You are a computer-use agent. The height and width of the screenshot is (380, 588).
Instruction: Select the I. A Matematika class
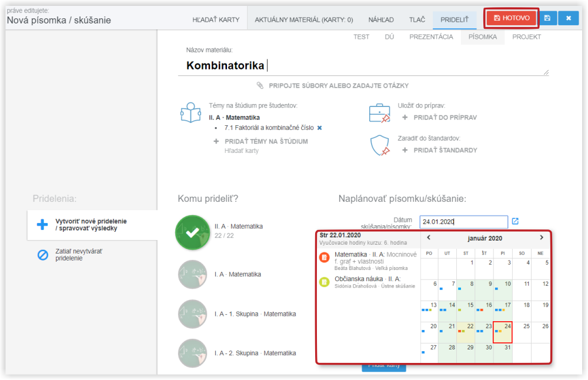(x=192, y=274)
